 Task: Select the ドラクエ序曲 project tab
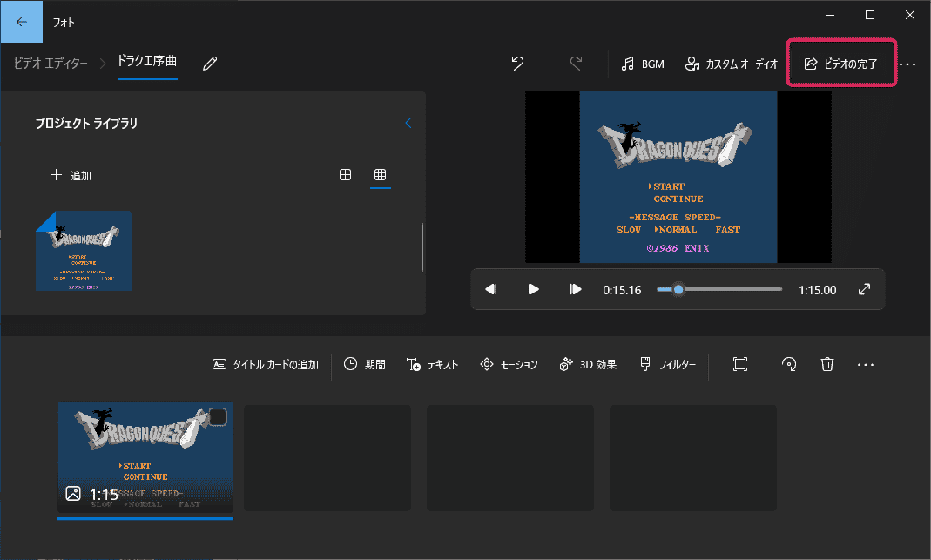[x=146, y=63]
